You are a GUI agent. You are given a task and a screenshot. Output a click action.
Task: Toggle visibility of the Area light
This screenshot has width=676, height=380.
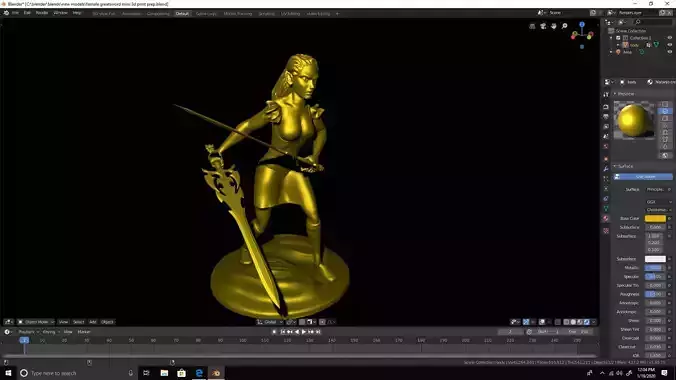670,52
